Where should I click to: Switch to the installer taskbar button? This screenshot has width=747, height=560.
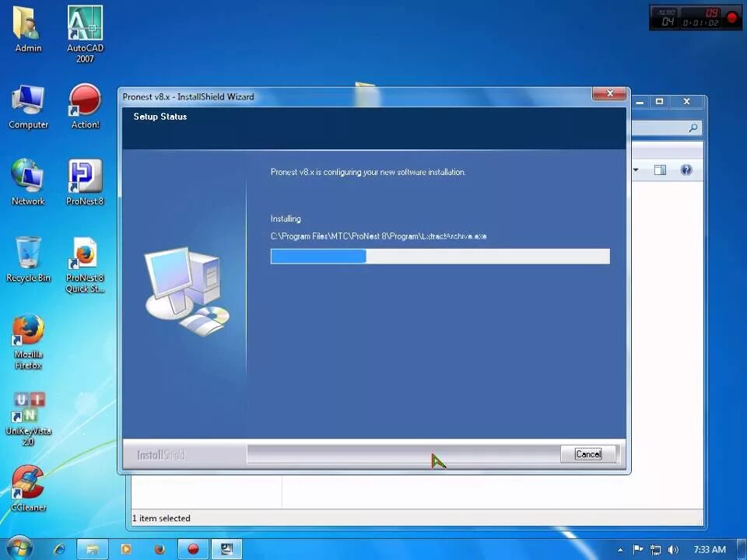(x=226, y=549)
